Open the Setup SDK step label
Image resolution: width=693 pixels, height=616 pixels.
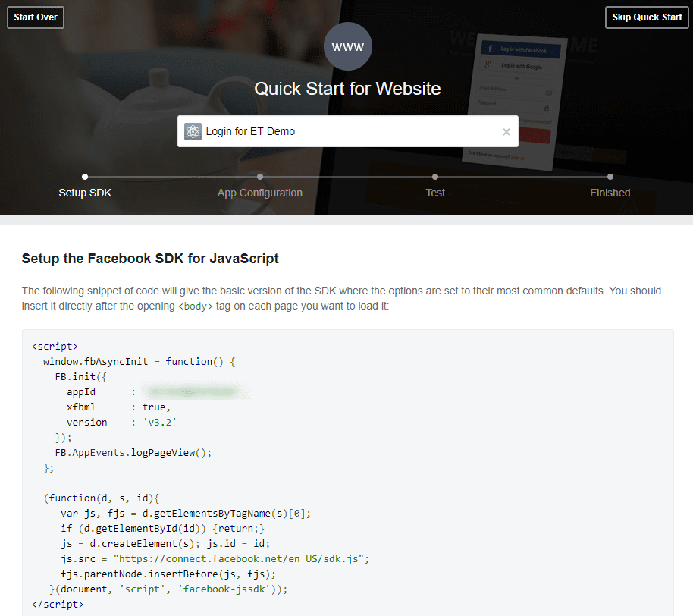[x=85, y=193]
